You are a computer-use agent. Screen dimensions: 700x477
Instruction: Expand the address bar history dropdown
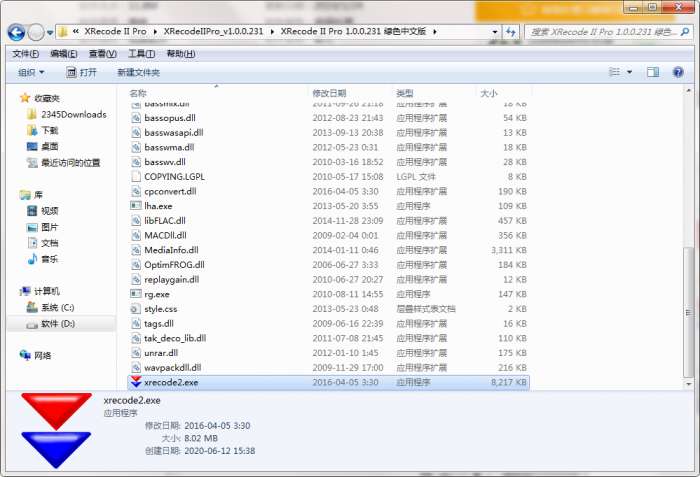pos(494,32)
